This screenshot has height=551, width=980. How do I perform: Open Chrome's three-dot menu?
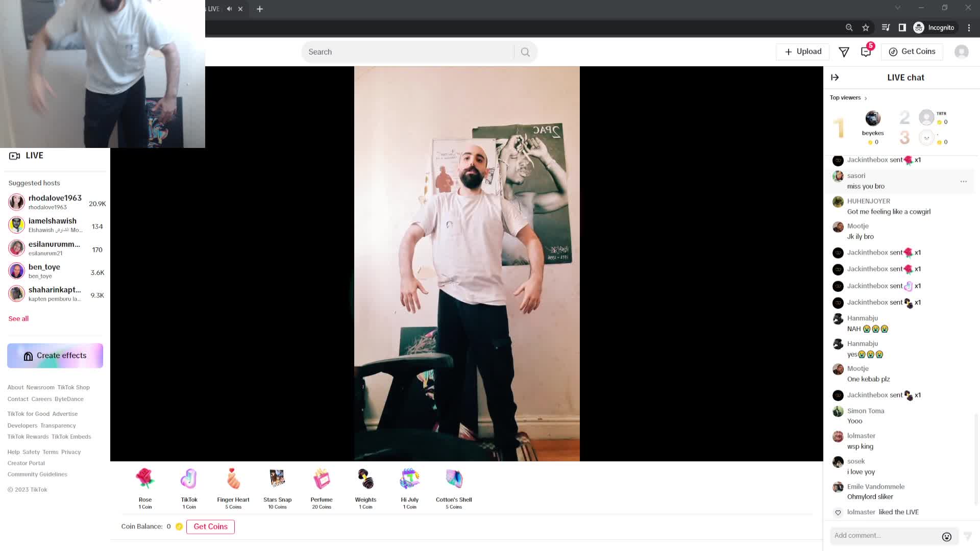tap(969, 28)
